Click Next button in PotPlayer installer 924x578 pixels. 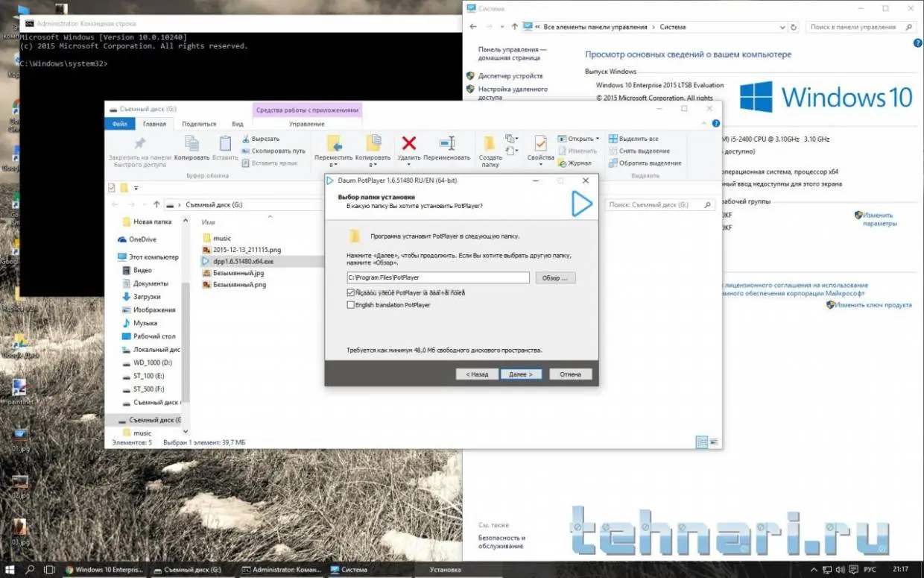point(521,374)
